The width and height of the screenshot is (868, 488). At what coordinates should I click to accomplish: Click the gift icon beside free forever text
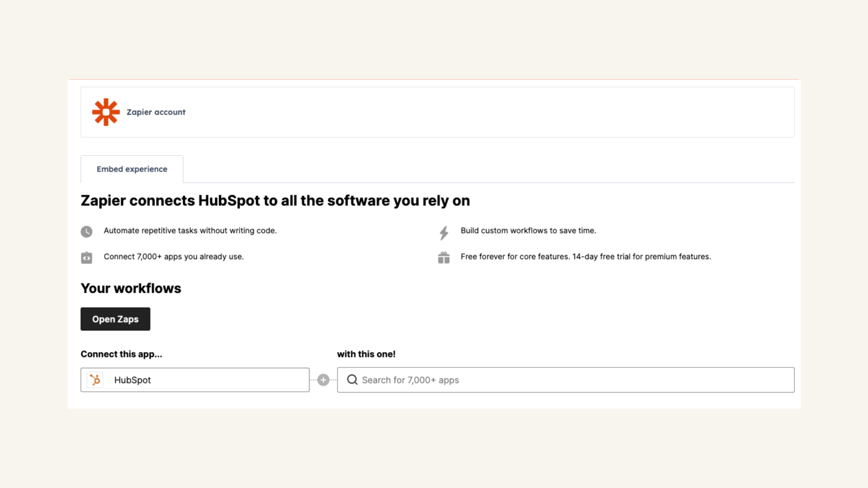(x=443, y=257)
